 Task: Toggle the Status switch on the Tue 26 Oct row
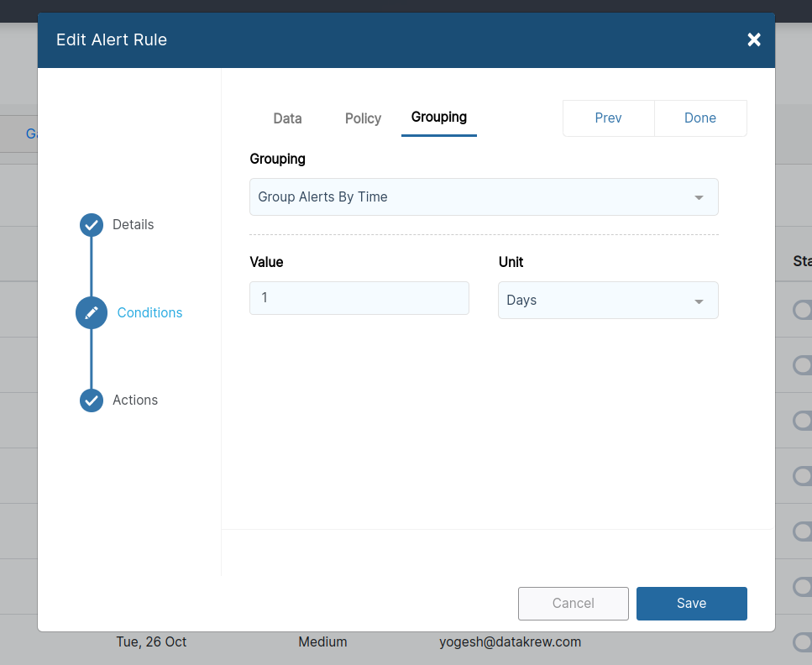pos(802,641)
